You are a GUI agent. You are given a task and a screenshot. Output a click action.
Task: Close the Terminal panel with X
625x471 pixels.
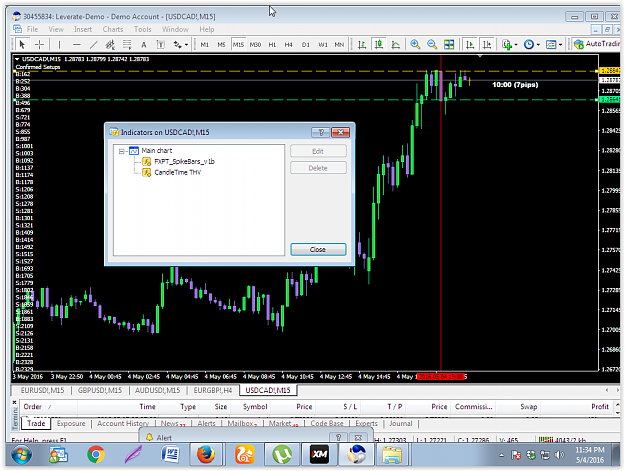point(14,402)
